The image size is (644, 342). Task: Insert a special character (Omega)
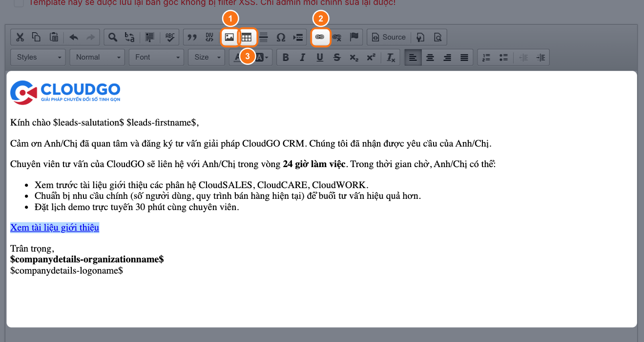pyautogui.click(x=281, y=37)
